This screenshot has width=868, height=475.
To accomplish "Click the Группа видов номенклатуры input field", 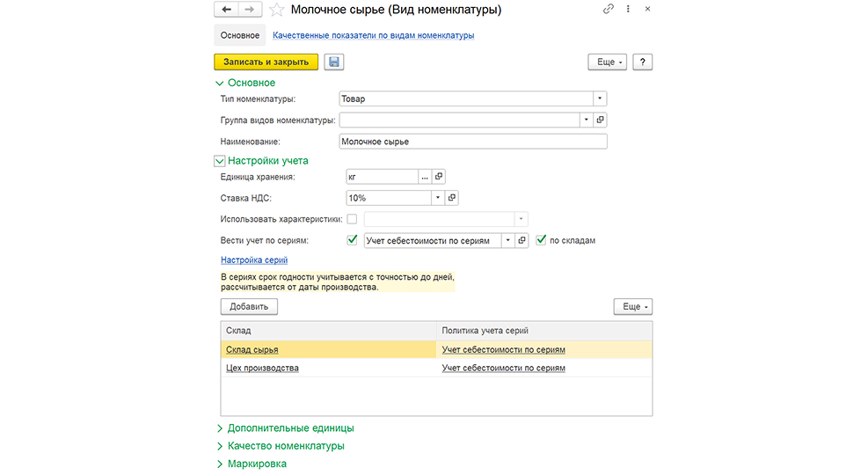I will [459, 120].
